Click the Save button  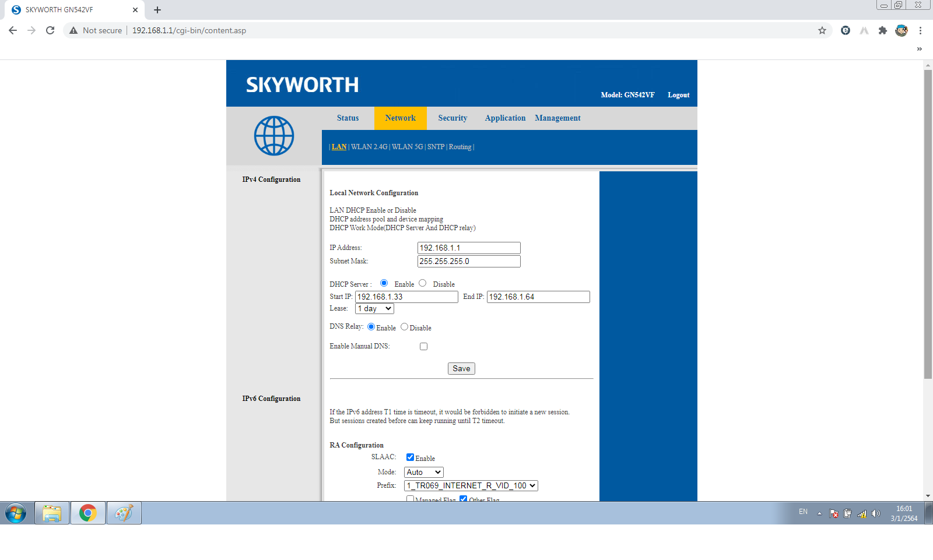461,369
